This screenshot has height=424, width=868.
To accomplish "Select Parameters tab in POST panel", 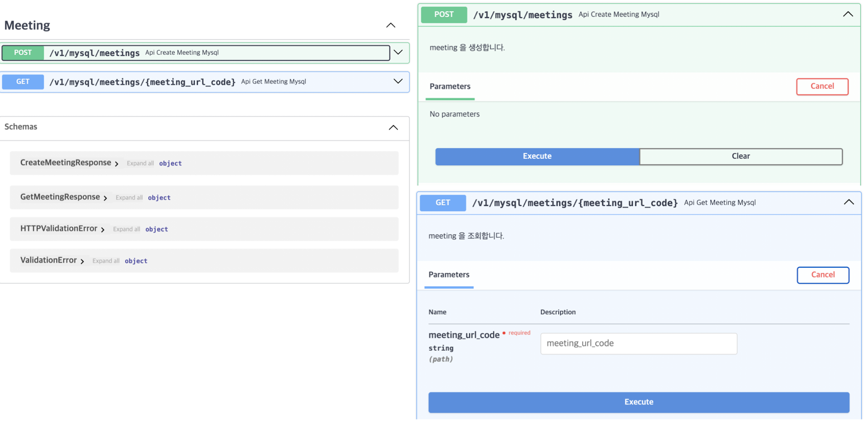I will tap(450, 86).
